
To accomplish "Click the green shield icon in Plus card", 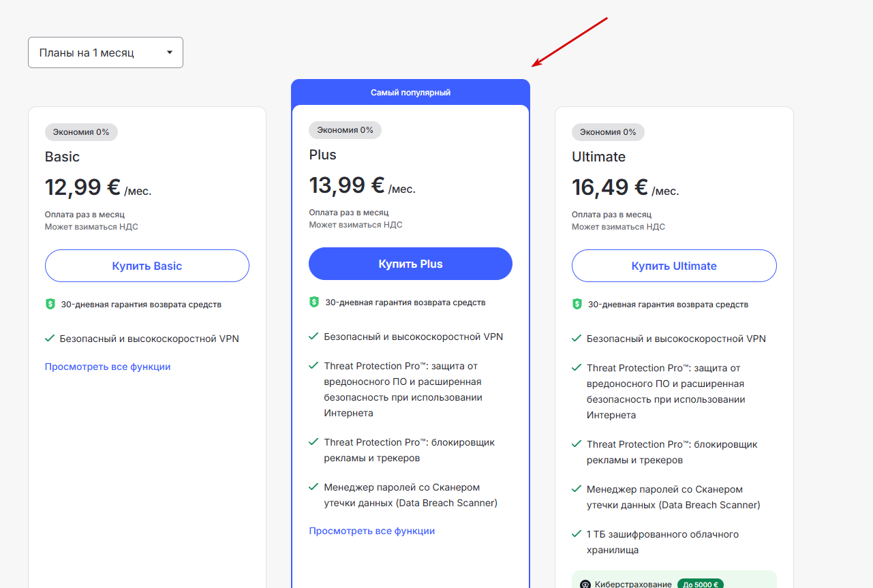I will click(x=313, y=302).
